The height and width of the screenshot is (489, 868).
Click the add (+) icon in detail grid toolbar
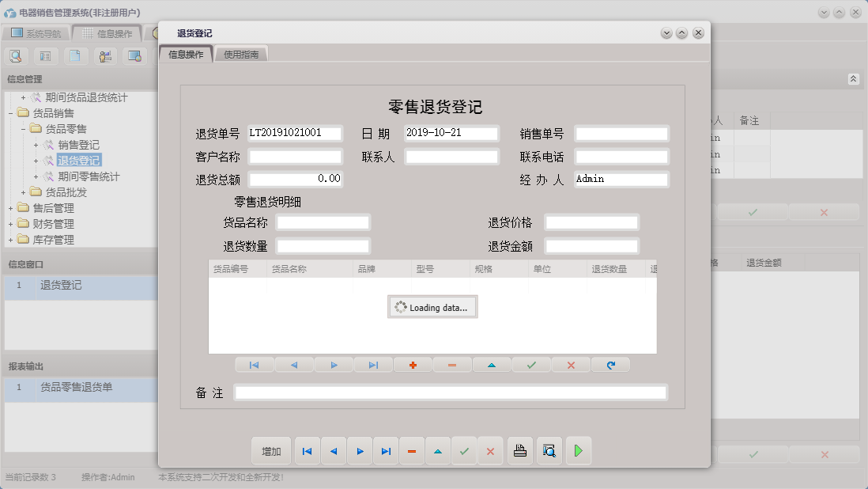(x=413, y=365)
